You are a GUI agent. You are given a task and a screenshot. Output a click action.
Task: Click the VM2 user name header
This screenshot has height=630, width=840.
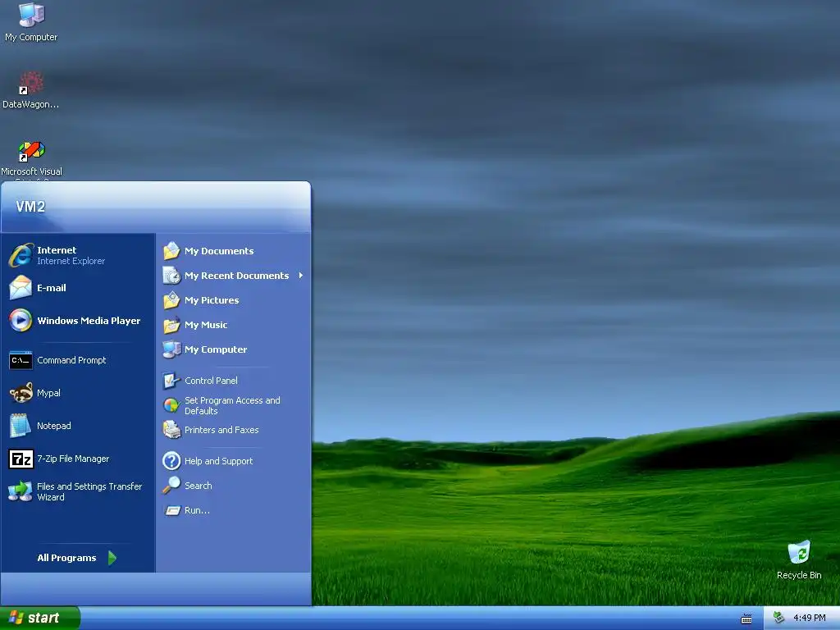click(x=30, y=206)
